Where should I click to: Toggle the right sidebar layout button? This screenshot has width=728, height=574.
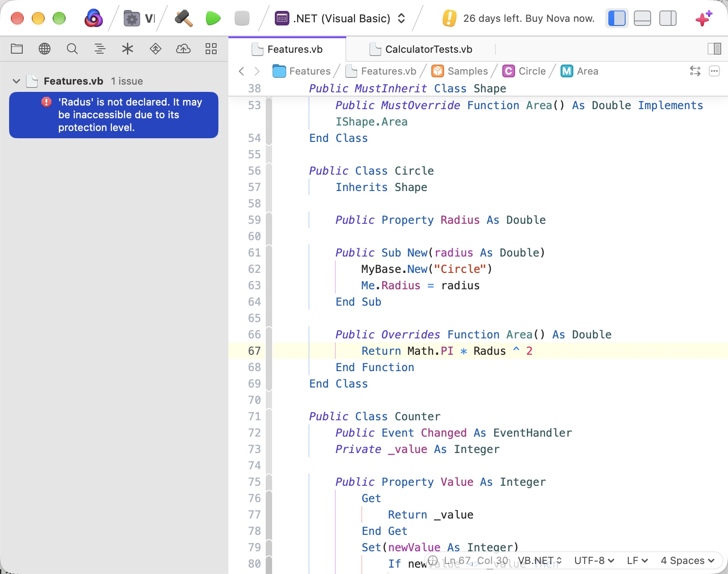tap(668, 18)
